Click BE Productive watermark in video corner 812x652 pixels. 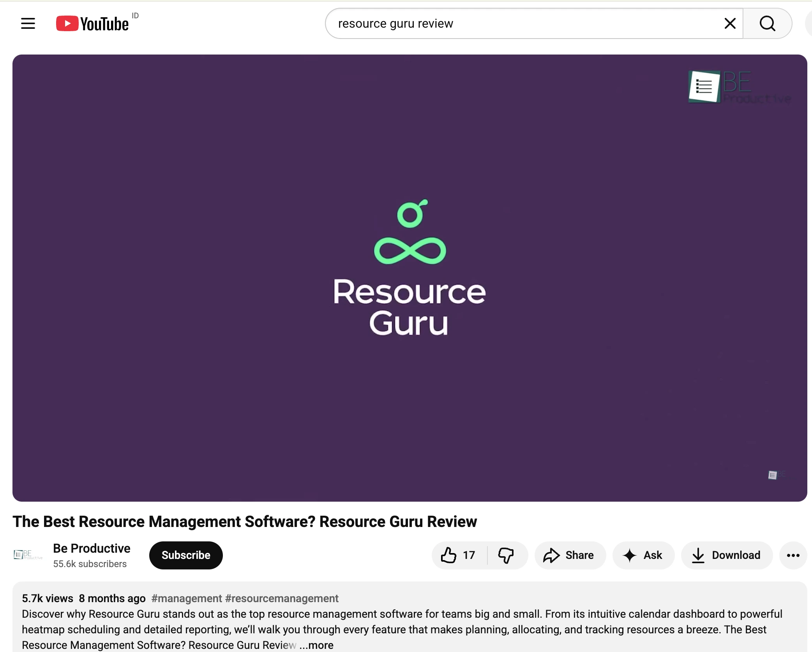tap(739, 86)
